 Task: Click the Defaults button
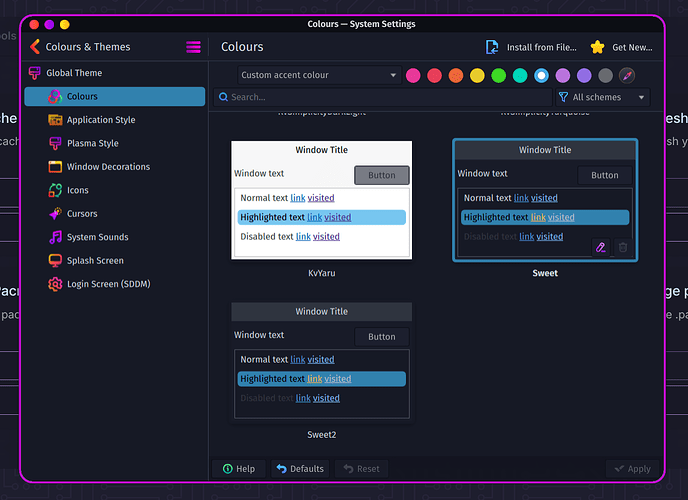click(x=300, y=468)
